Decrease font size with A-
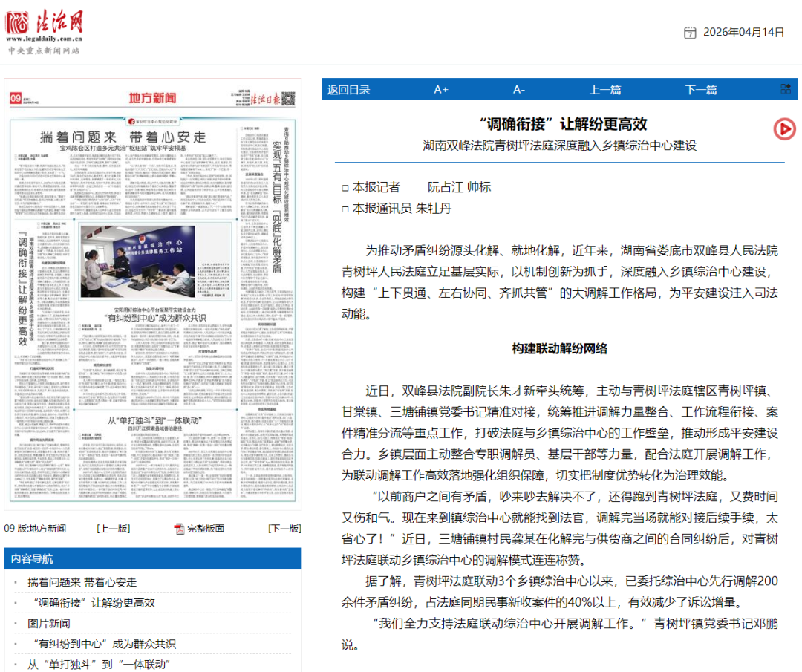 (518, 90)
